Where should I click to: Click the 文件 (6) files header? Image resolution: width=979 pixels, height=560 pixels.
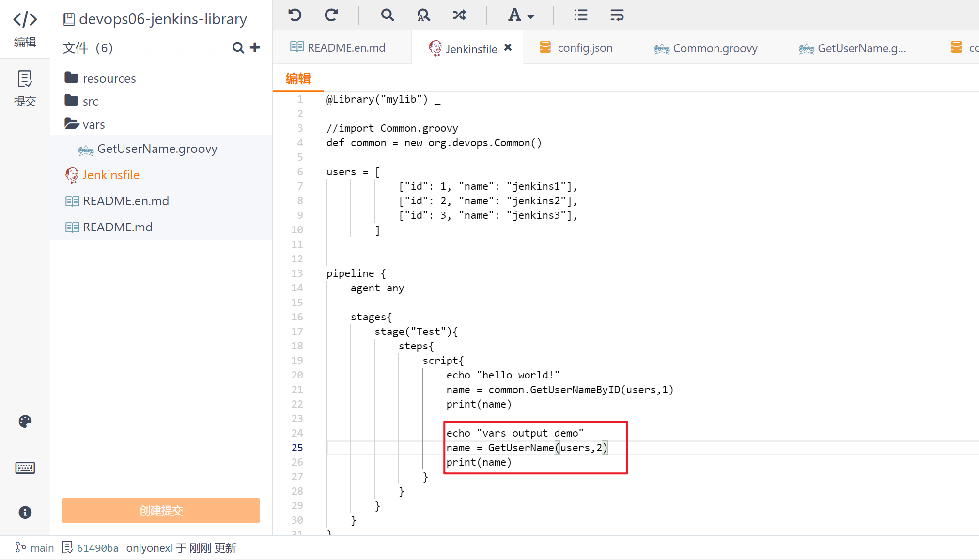point(88,47)
